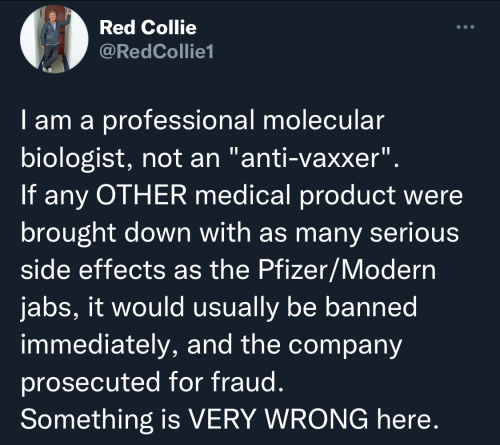
Task: Click the word Something in last line
Action: point(87,419)
